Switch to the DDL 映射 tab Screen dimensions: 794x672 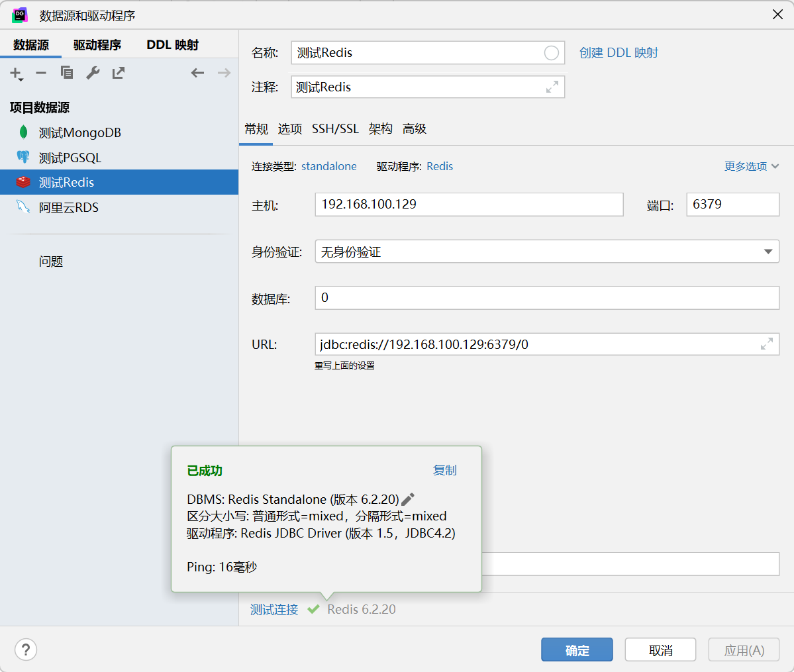tap(173, 45)
